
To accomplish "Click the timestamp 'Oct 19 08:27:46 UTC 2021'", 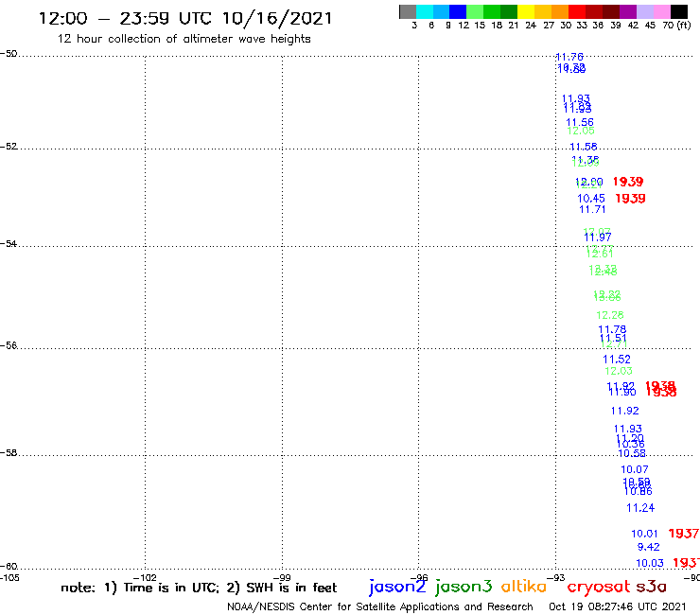I will (618, 606).
